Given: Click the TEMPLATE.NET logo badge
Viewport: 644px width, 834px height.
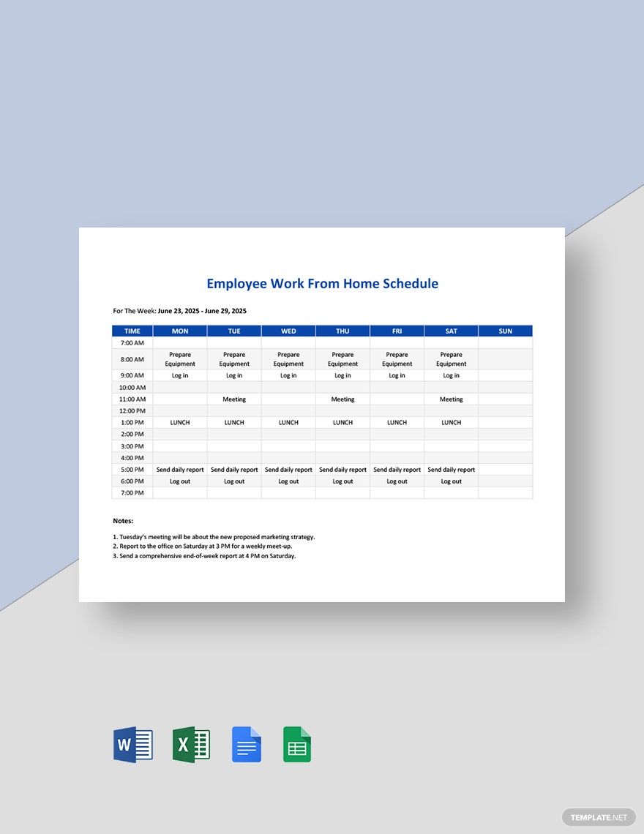Looking at the screenshot, I should [599, 817].
